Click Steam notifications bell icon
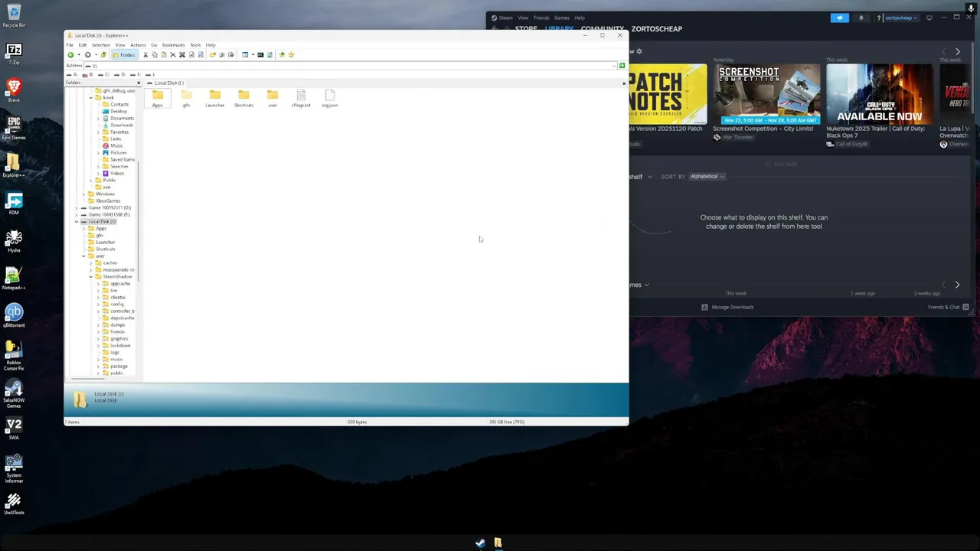Screen dimensions: 980x551 coord(861,18)
